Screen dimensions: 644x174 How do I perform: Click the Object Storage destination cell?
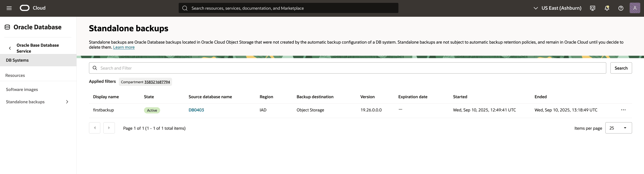point(310,110)
